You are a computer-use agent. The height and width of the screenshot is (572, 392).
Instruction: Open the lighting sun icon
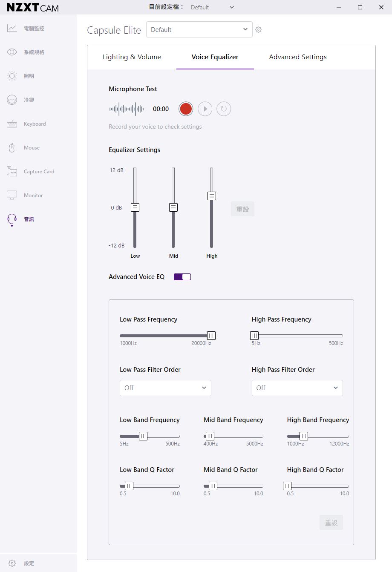click(12, 76)
